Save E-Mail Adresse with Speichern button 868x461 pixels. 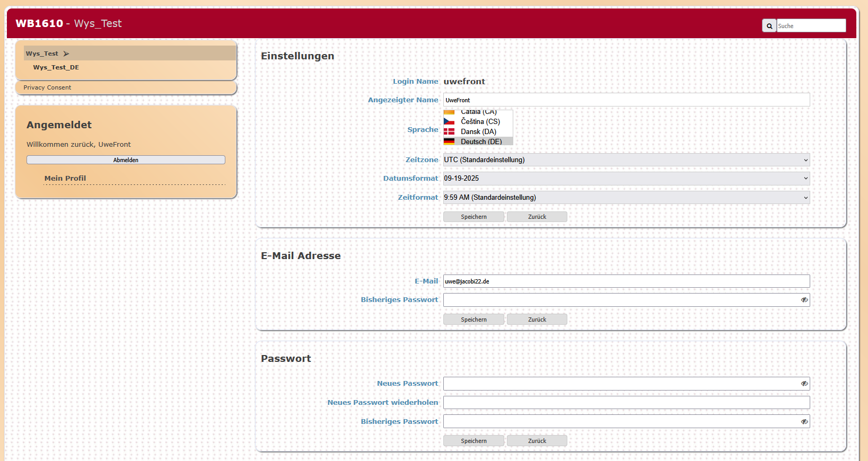pyautogui.click(x=474, y=320)
